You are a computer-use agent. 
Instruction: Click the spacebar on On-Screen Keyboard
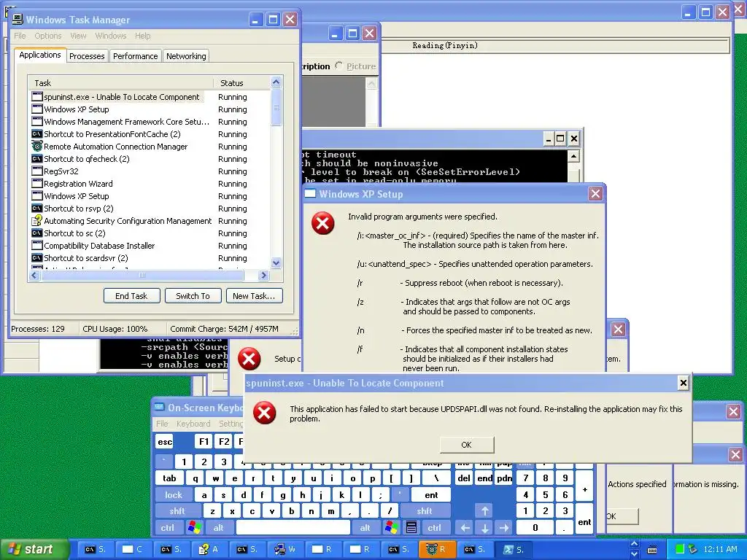point(293,528)
